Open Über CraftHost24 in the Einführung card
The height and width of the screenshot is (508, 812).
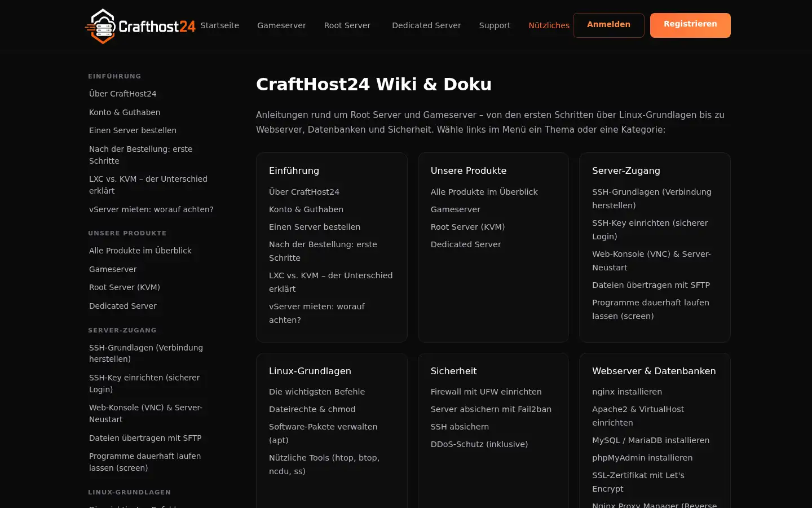point(304,192)
